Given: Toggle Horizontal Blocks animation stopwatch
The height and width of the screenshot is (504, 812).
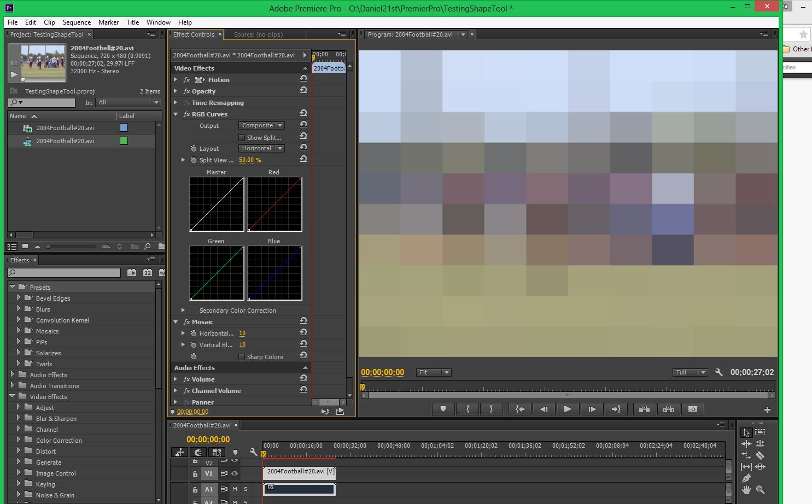Looking at the screenshot, I should coord(194,333).
